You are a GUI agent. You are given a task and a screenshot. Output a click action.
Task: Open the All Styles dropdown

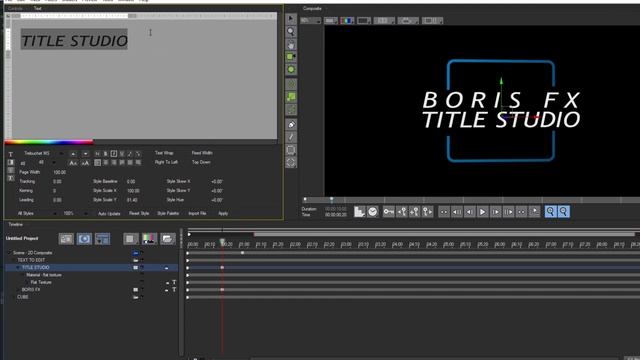pos(55,213)
